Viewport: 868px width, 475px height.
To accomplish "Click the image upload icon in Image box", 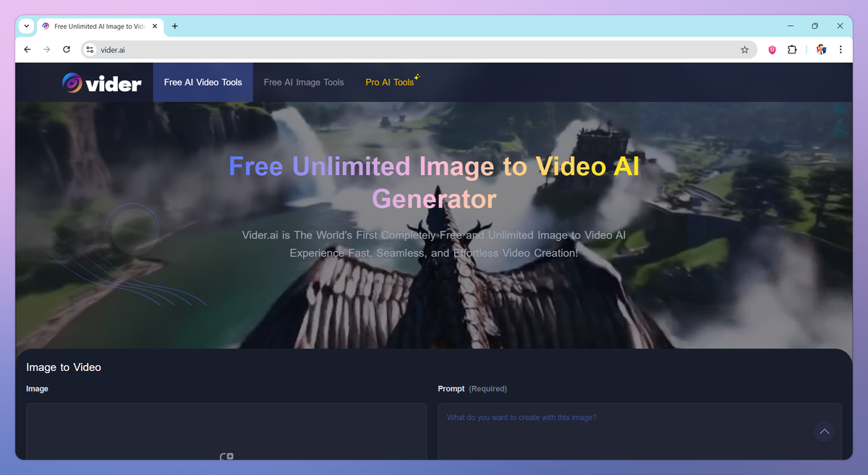I will click(226, 456).
